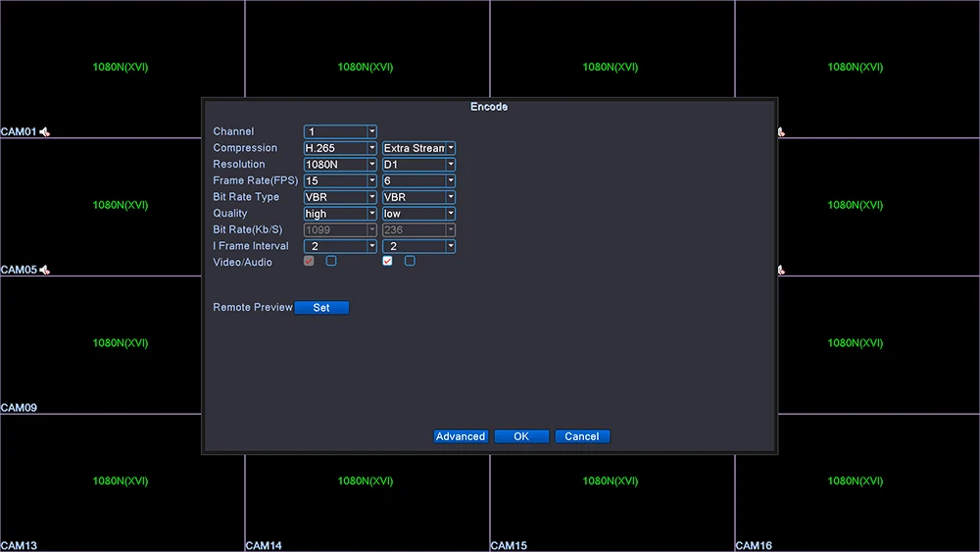Click the extra stream Bit Rate 236 field
Screen dimensions: 980x552
pos(418,230)
